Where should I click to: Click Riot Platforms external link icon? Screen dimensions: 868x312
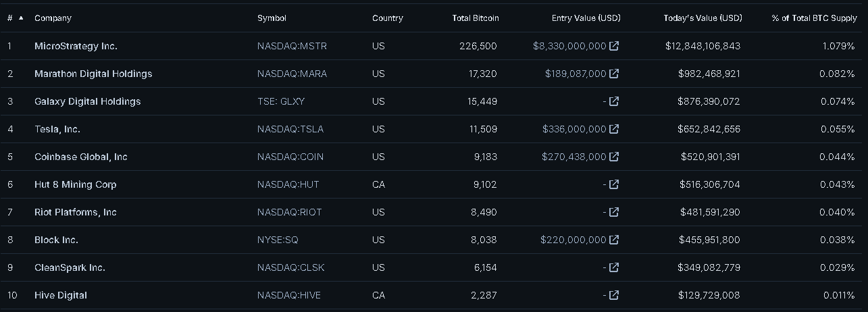pyautogui.click(x=614, y=212)
